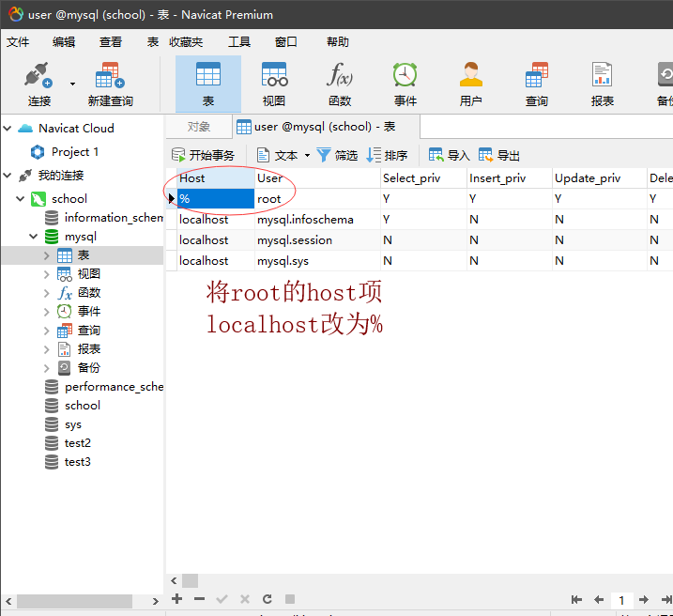Click the stop square icon
The width and height of the screenshot is (673, 616).
(290, 599)
